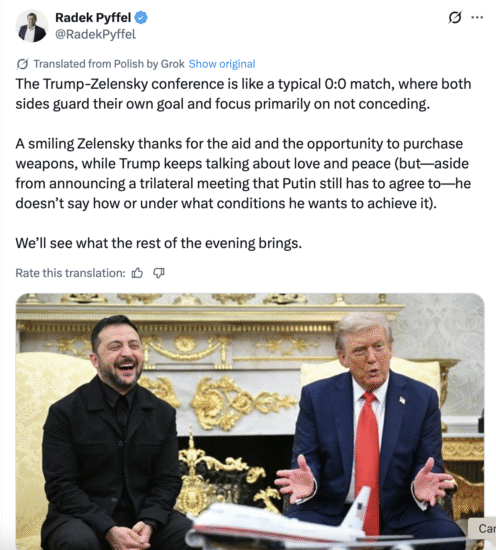Click the 'Translated from Polish by Grok' label
The height and width of the screenshot is (550, 496).
(x=109, y=64)
